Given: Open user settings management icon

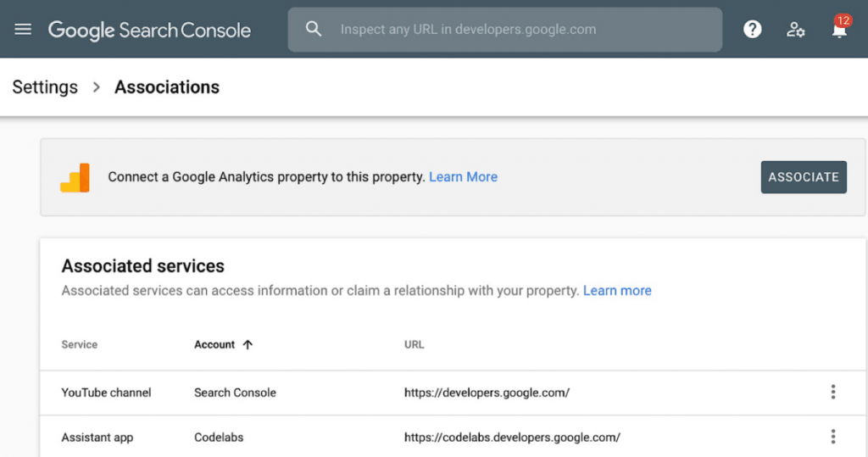Looking at the screenshot, I should (x=795, y=30).
